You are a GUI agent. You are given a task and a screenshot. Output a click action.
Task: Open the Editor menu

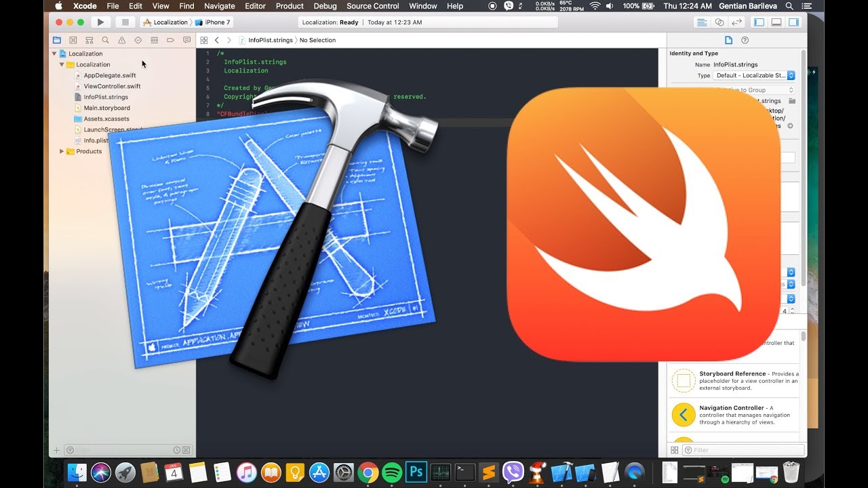[x=255, y=6]
